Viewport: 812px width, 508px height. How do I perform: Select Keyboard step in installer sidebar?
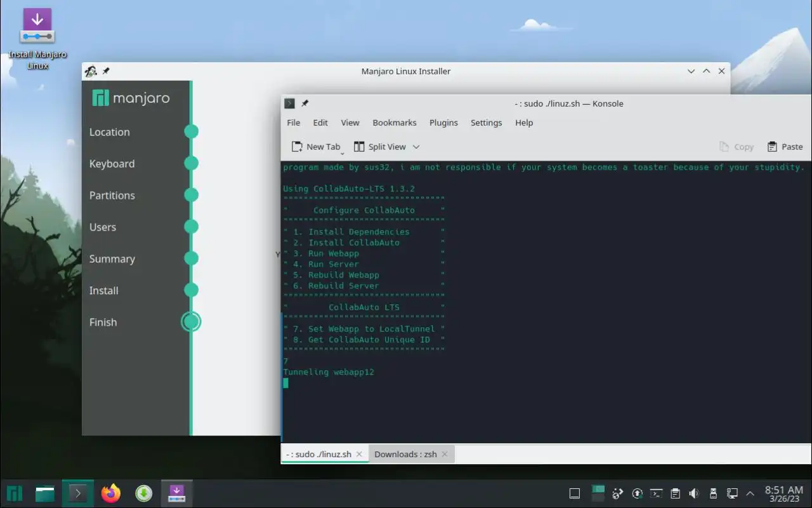tap(112, 164)
